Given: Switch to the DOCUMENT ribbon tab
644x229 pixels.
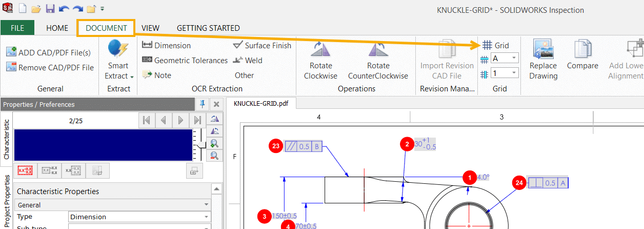Looking at the screenshot, I should pos(106,28).
